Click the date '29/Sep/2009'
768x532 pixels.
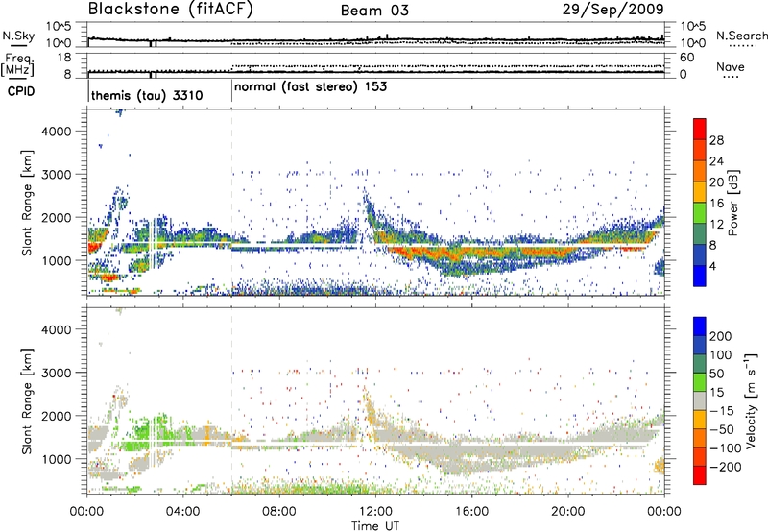(612, 9)
